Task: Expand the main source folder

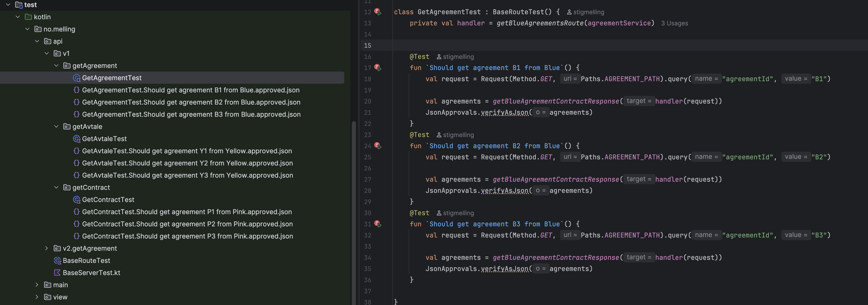Action: pos(37,285)
